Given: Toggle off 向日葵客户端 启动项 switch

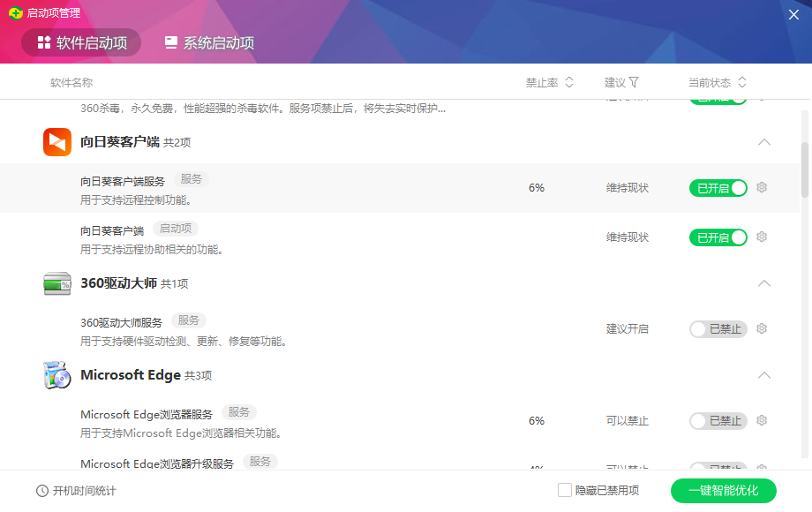Looking at the screenshot, I should (718, 237).
